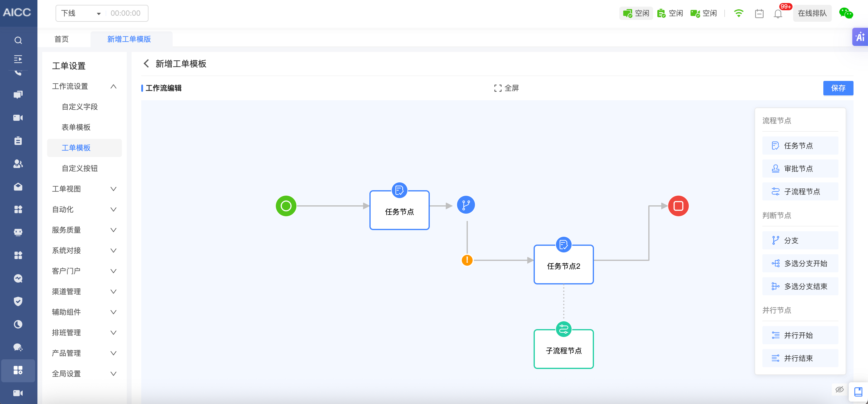Switch to the 首页 tab

click(x=61, y=39)
